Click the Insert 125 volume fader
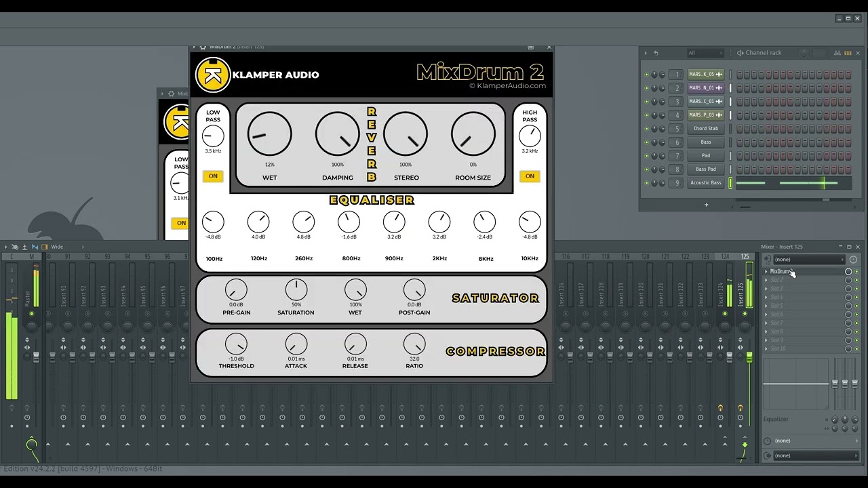Viewport: 868px width, 488px height. click(x=749, y=357)
